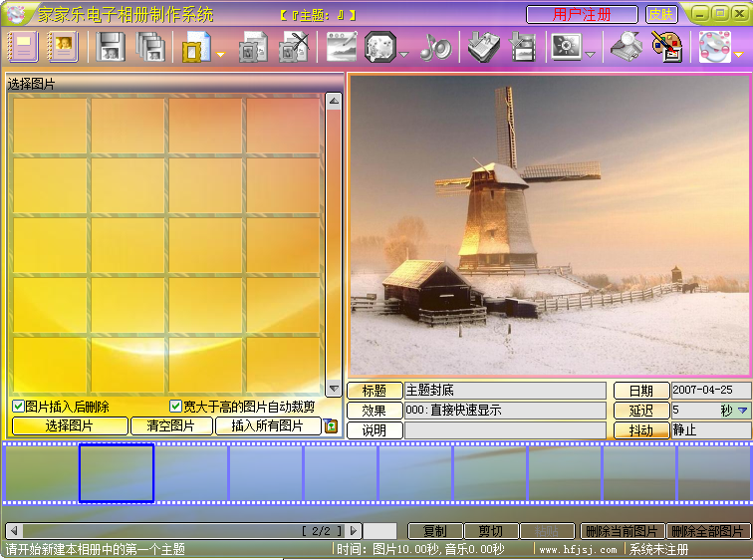
Task: Toggle the 图片插入后删除 checkbox
Action: pos(18,407)
